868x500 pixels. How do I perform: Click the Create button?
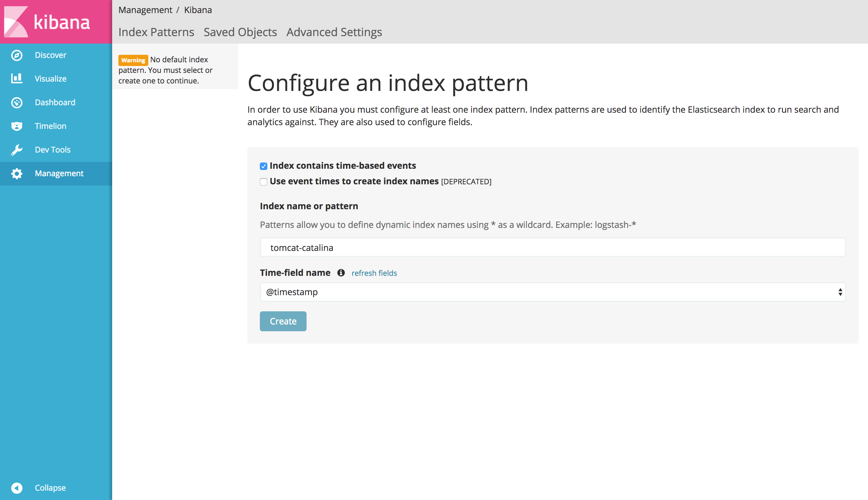tap(283, 321)
